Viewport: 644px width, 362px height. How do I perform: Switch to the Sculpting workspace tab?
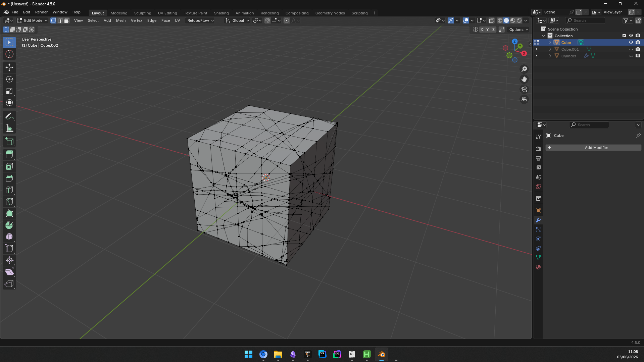click(143, 13)
